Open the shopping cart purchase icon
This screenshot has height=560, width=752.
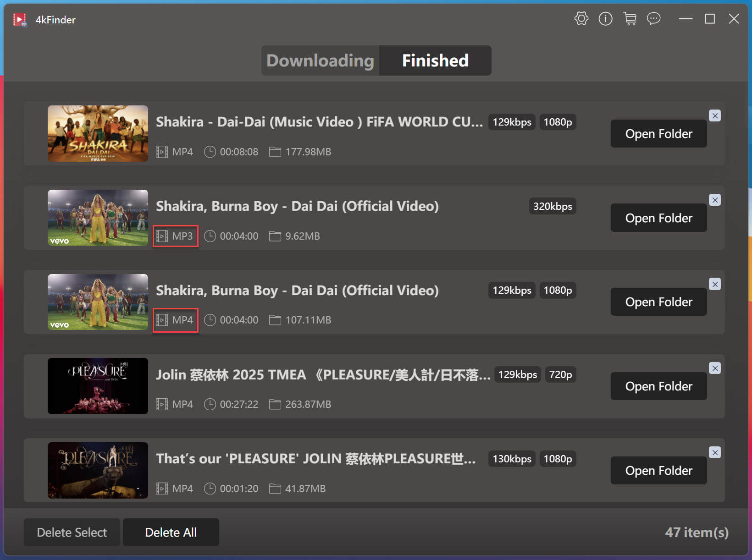click(630, 19)
